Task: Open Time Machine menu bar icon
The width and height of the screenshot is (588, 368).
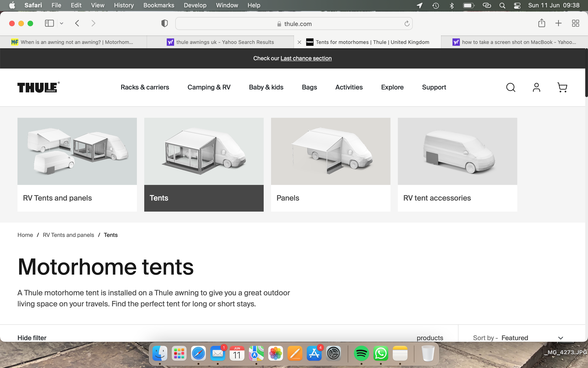Action: coord(435,5)
